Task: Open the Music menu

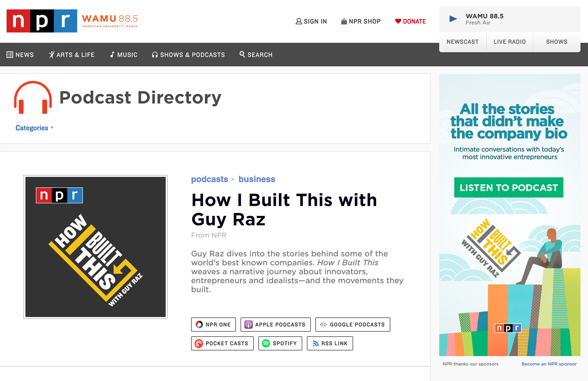Action: [x=124, y=55]
